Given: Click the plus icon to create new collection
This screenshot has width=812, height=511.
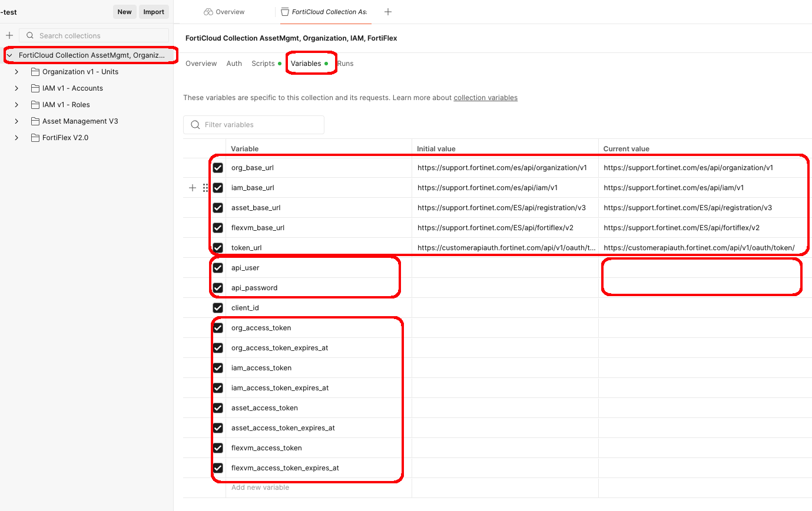Looking at the screenshot, I should [x=9, y=35].
